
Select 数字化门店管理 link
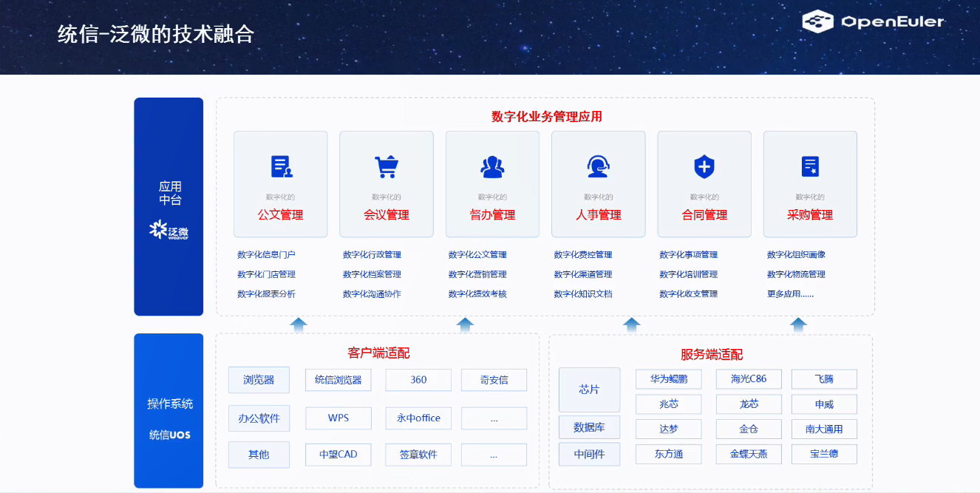[266, 274]
